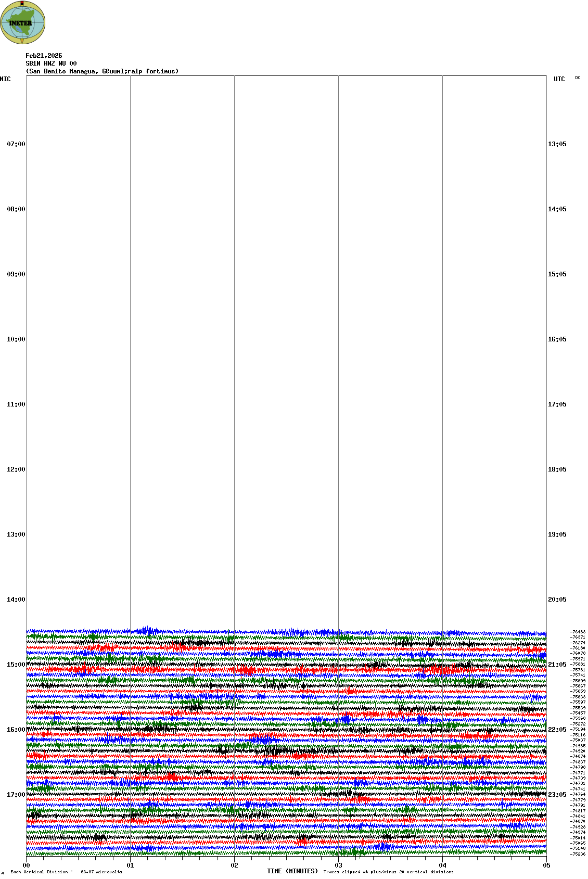Click the 15:00 local time label

[16, 665]
